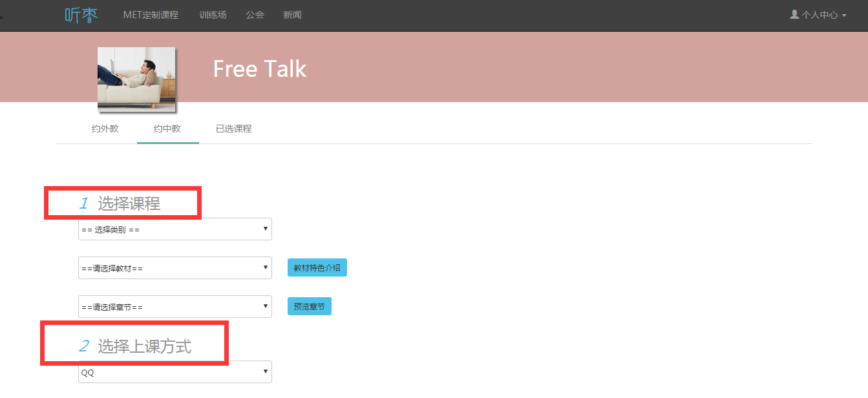
Task: Open the QQ class method dropdown
Action: pos(175,372)
